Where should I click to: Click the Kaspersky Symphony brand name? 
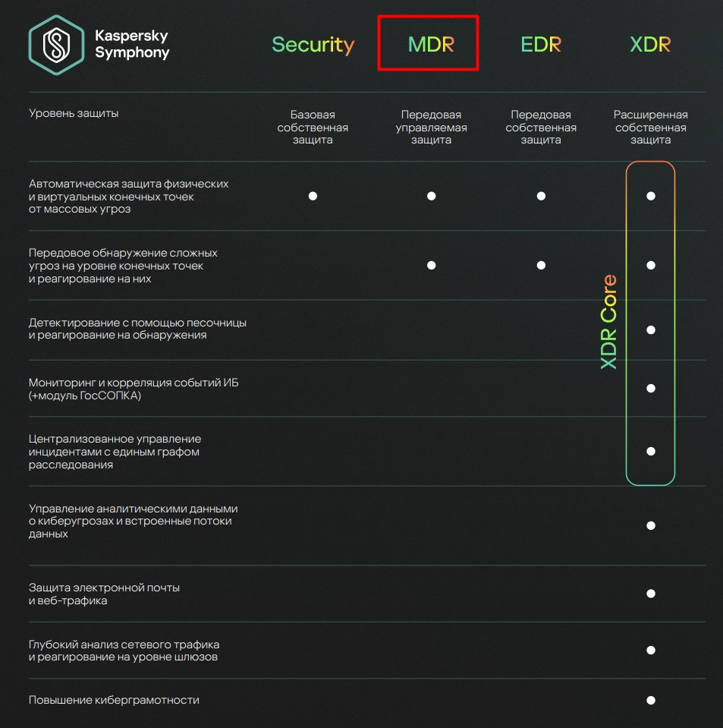132,44
